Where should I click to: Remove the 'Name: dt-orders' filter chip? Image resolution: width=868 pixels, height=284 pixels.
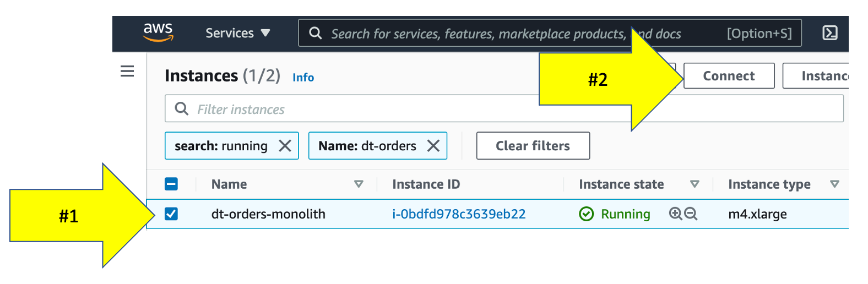pyautogui.click(x=433, y=146)
